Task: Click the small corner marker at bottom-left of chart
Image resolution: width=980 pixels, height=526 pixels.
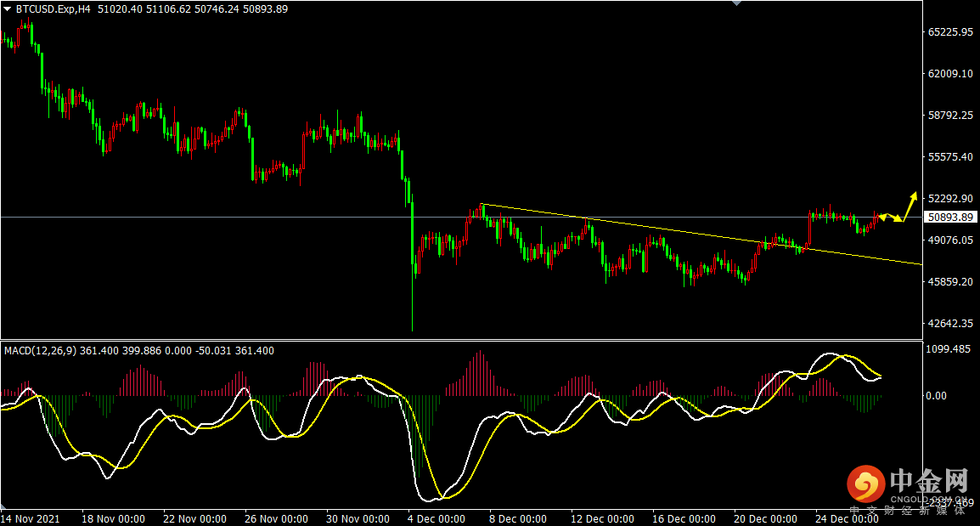Action: tap(3, 506)
